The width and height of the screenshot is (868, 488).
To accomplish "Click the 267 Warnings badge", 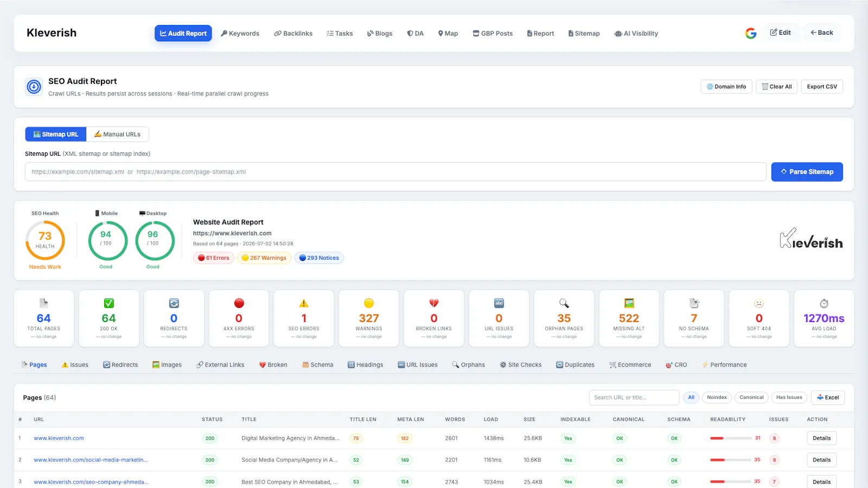I will click(264, 258).
